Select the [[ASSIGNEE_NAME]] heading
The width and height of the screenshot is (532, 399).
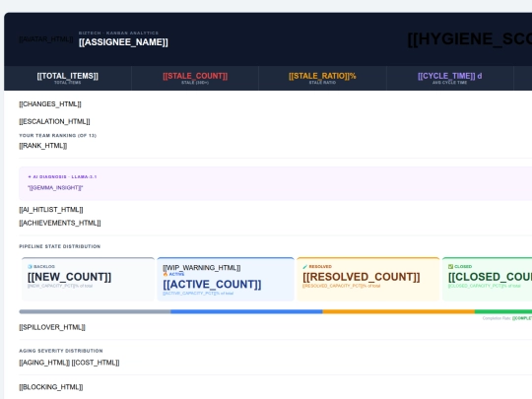click(x=123, y=42)
